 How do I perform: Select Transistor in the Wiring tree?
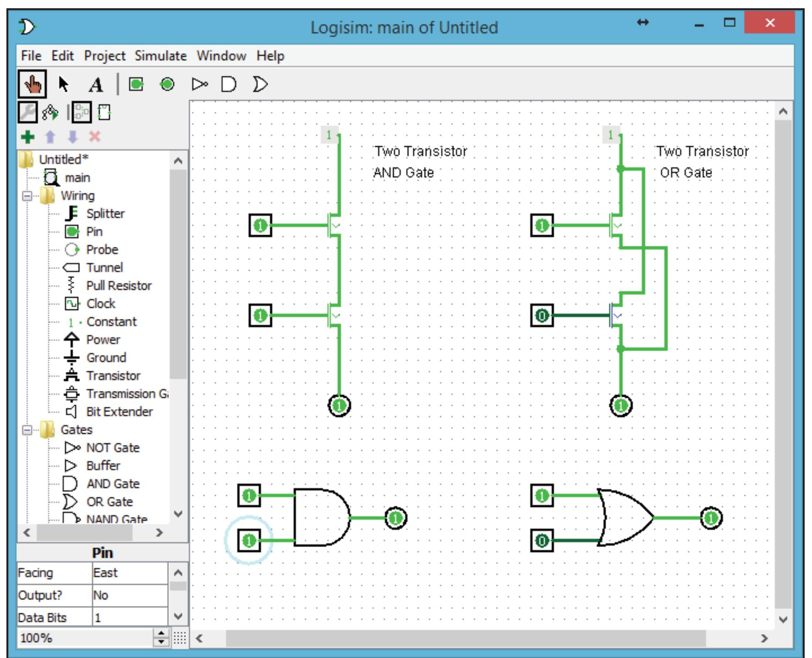(113, 376)
